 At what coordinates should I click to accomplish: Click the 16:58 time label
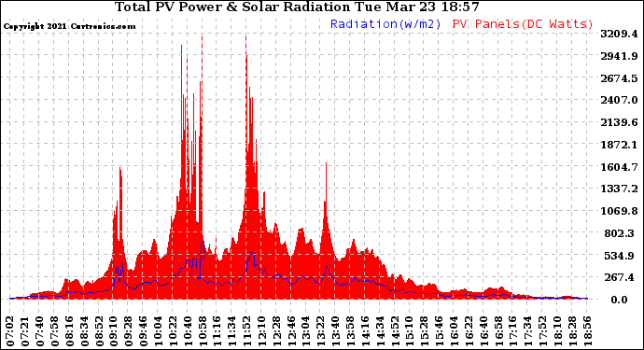coord(498,331)
